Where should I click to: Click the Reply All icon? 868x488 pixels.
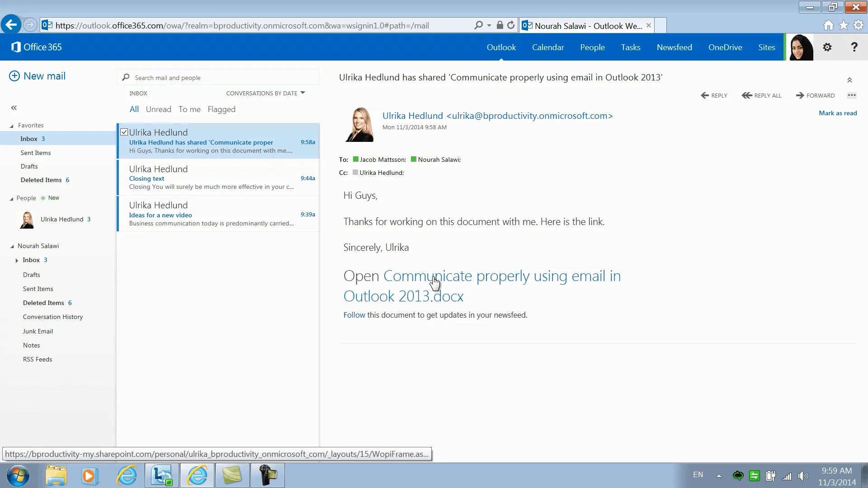pyautogui.click(x=747, y=95)
